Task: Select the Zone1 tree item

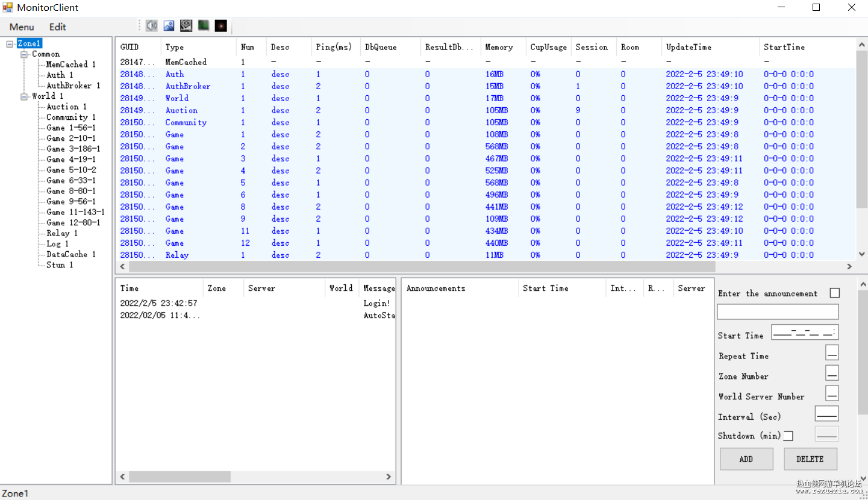Action: click(29, 43)
